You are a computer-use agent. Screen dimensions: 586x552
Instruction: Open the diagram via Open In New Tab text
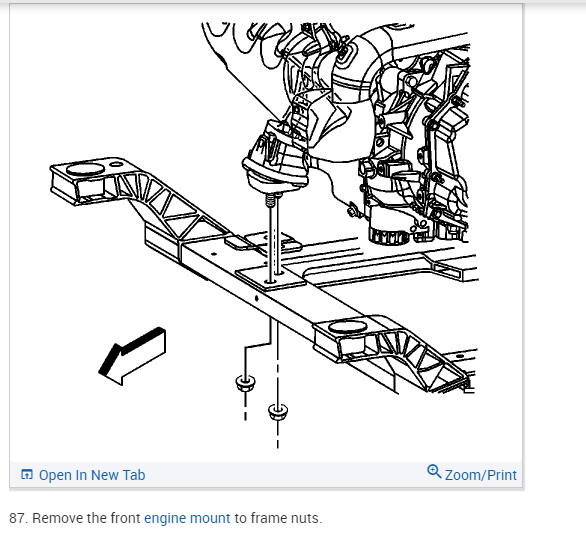(x=92, y=475)
